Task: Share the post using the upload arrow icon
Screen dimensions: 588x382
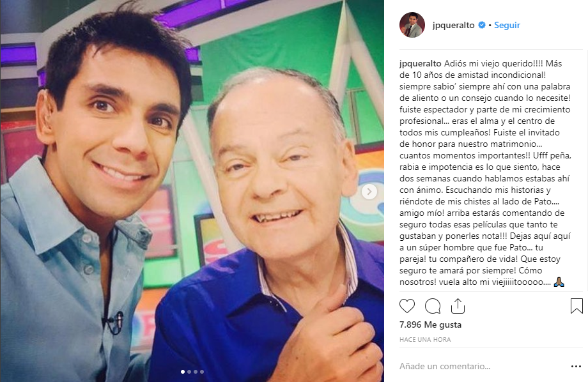Action: pos(458,306)
